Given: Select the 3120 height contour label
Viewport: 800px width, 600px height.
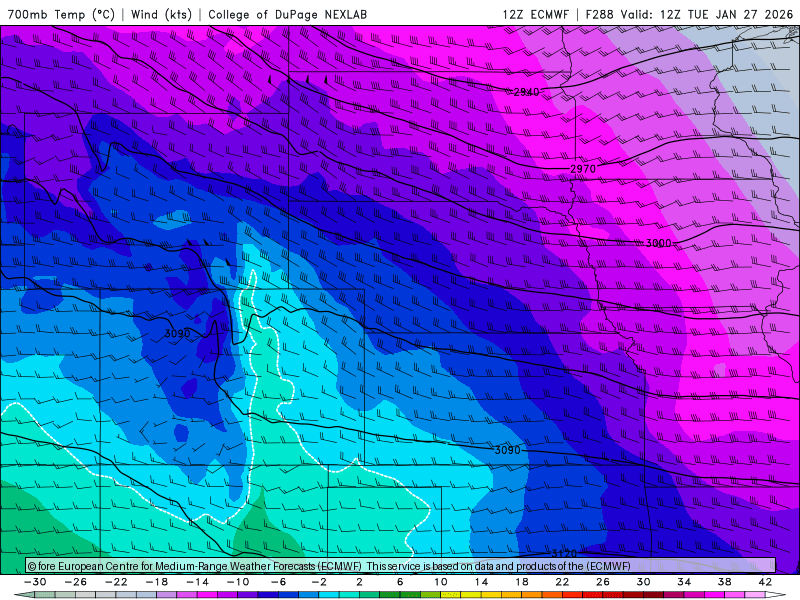Looking at the screenshot, I should tap(564, 553).
